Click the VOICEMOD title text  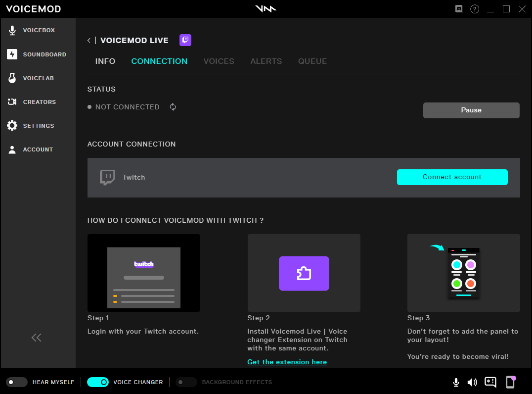coord(33,9)
